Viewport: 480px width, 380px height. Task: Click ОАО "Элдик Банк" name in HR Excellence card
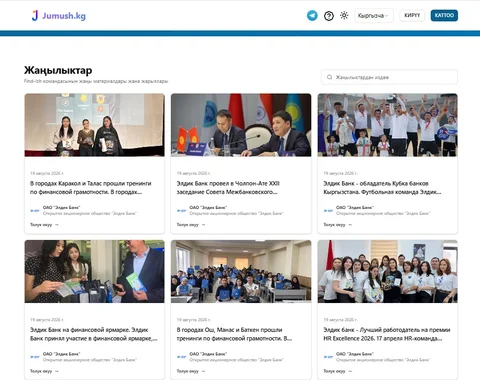[355, 354]
